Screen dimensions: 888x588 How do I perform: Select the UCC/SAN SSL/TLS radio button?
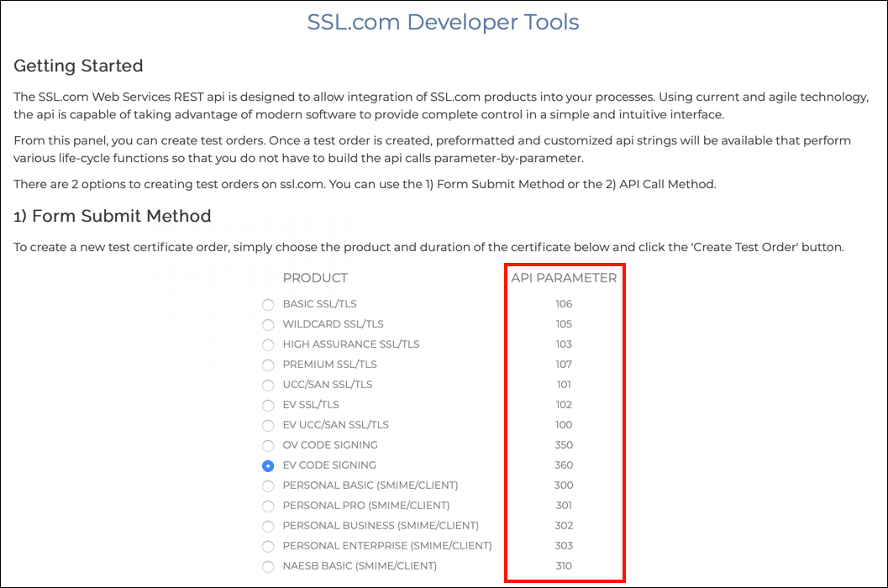point(268,386)
